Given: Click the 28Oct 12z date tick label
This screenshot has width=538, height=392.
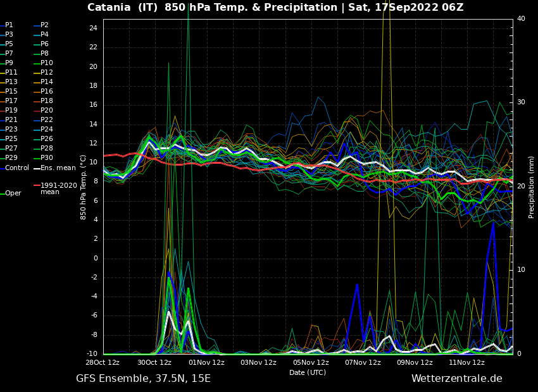Looking at the screenshot, I should pos(103,362).
